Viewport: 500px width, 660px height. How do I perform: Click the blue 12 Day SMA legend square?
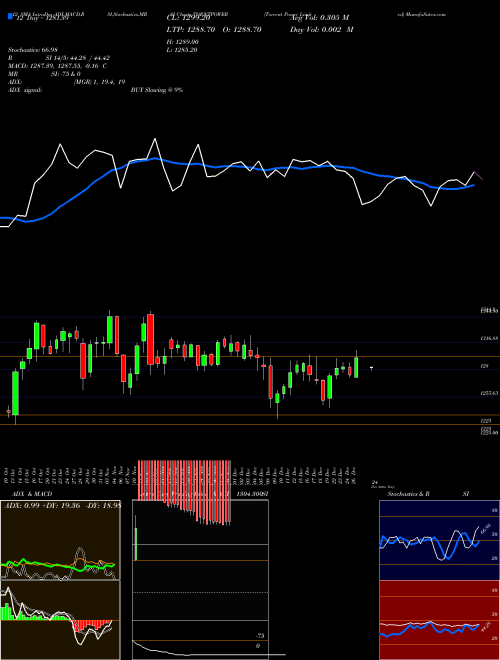(x=10, y=16)
